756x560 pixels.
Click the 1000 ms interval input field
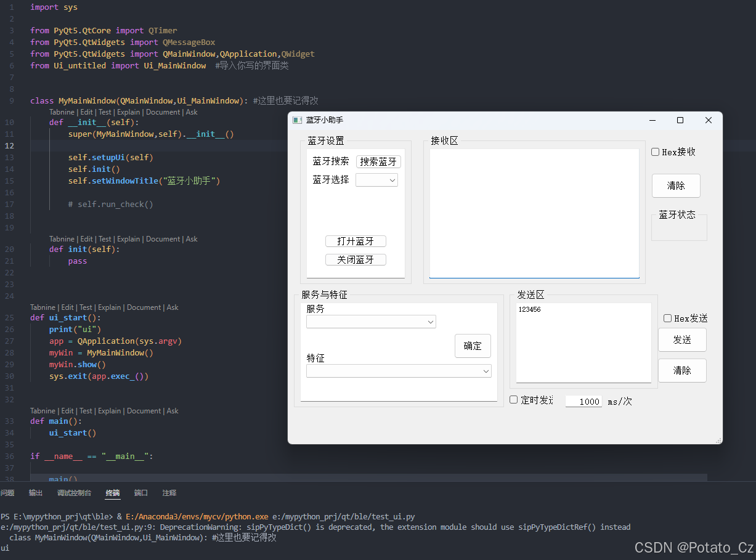[583, 401]
